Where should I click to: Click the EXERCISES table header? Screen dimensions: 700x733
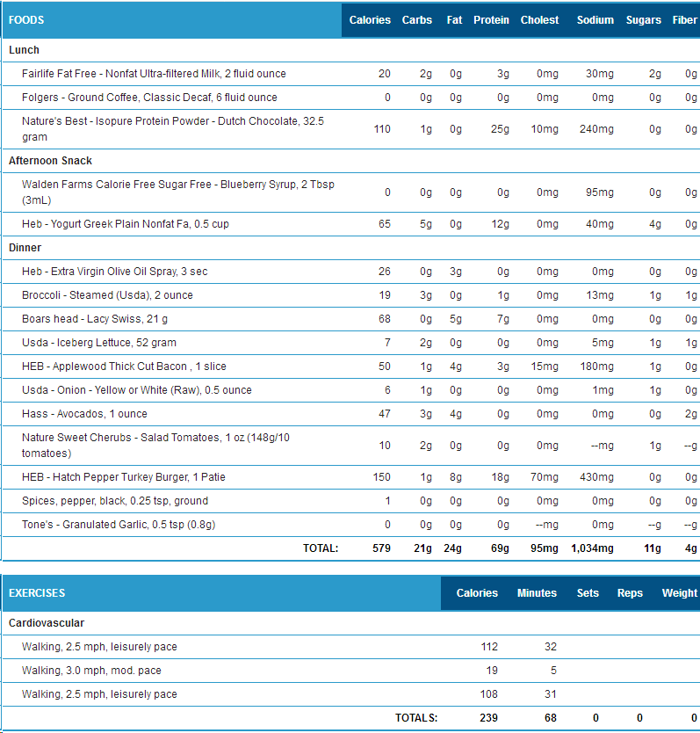pos(37,593)
